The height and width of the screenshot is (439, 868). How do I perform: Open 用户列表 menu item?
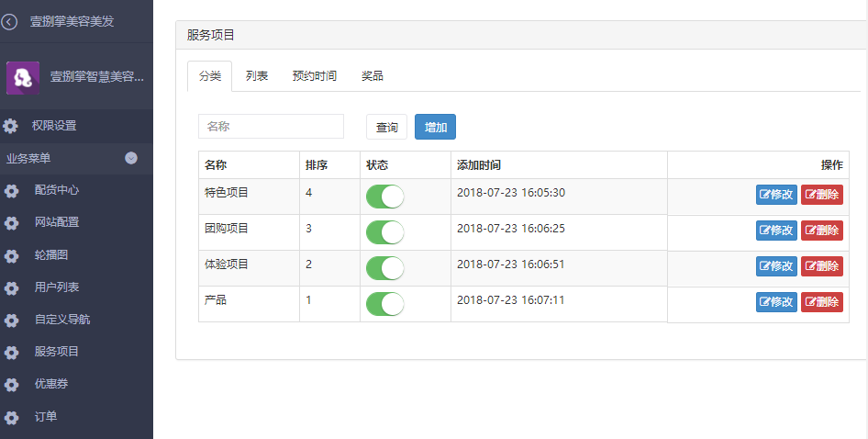tap(57, 287)
